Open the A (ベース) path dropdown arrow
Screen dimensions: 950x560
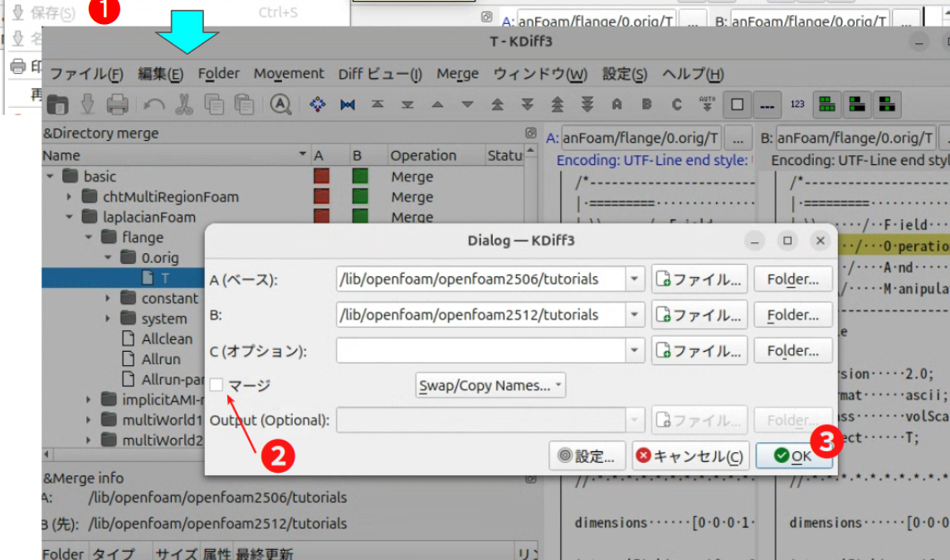click(x=635, y=280)
